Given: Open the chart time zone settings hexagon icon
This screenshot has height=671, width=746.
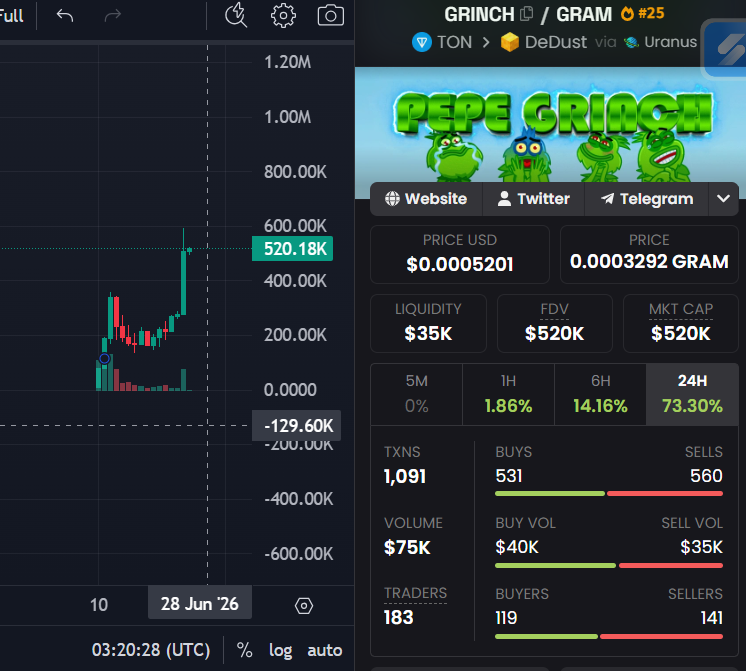Looking at the screenshot, I should [x=304, y=606].
